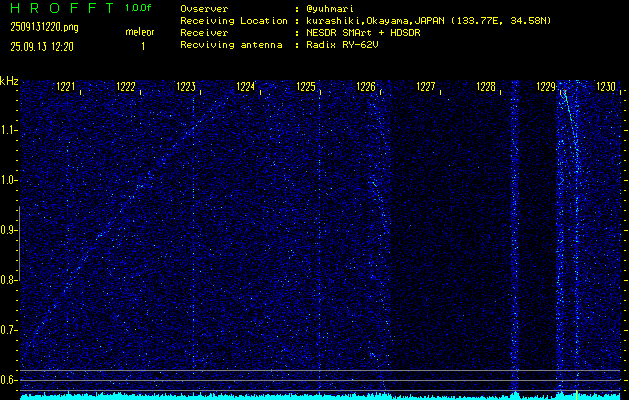Click the Receiving Location label
This screenshot has height=400, width=629.
click(234, 21)
